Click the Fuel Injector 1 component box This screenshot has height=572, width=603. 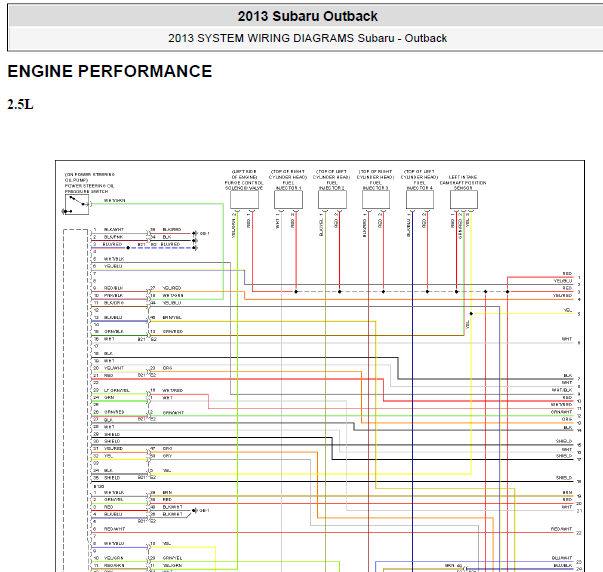[x=288, y=200]
